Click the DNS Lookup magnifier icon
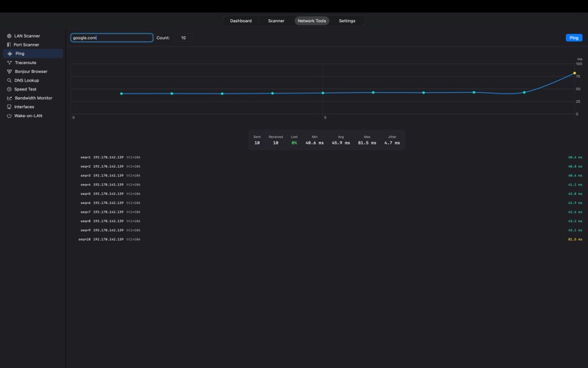588x368 pixels. tap(10, 80)
